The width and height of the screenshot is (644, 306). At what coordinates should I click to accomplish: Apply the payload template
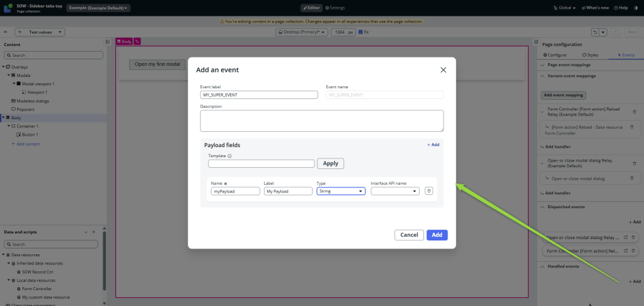(330, 163)
